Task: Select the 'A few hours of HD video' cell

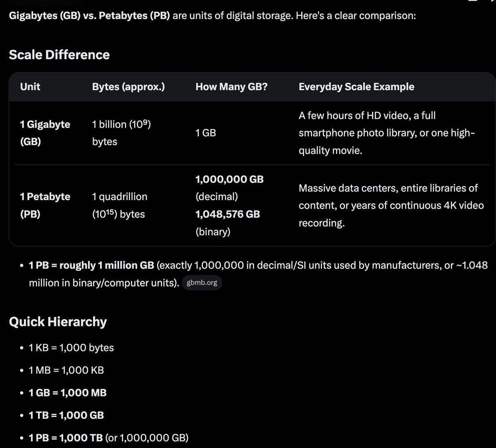Action: click(x=386, y=133)
